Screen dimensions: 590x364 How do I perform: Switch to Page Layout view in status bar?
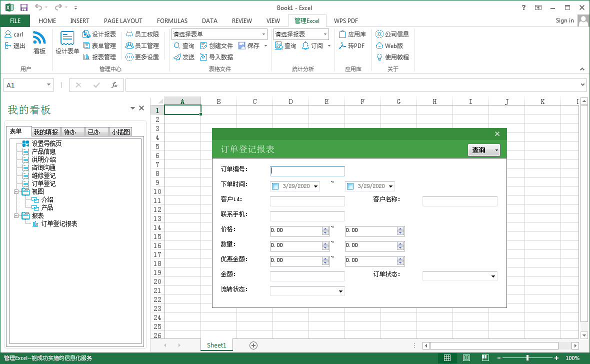(466, 357)
